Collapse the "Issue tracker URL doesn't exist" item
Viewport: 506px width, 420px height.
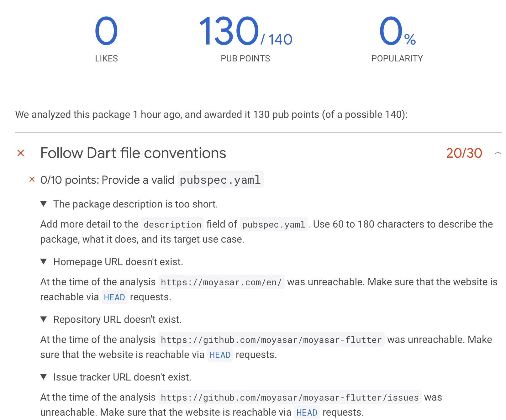(x=44, y=377)
